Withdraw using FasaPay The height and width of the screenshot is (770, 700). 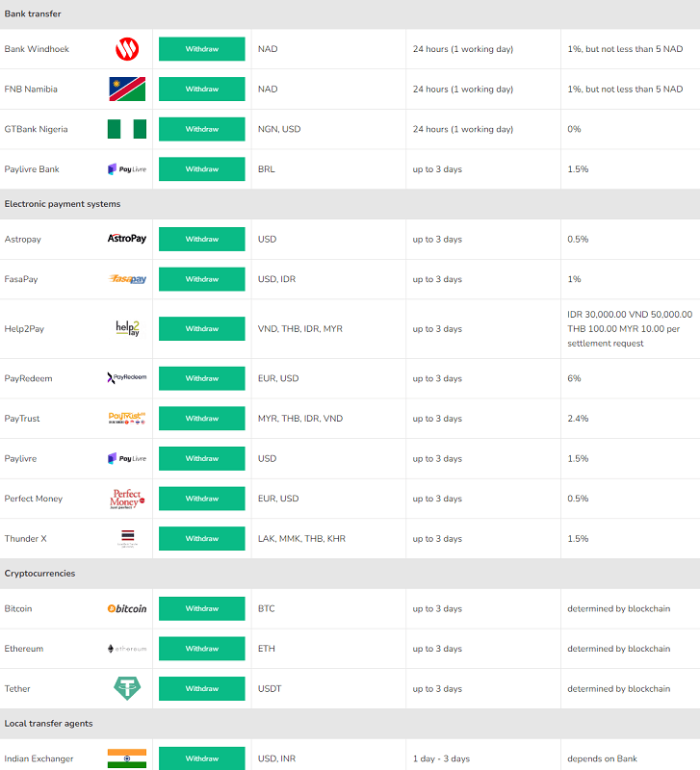pyautogui.click(x=202, y=279)
